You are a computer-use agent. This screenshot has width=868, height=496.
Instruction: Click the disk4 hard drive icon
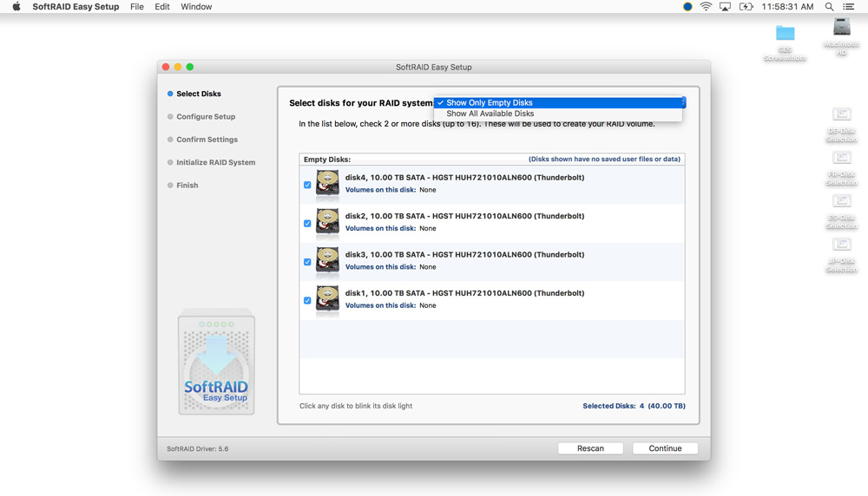click(x=327, y=182)
